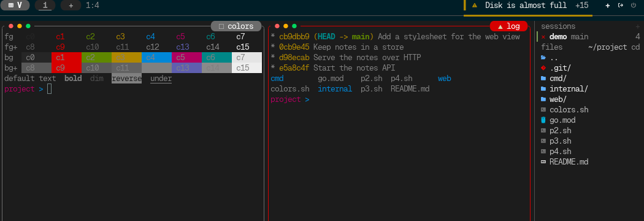Click the HEAD -> main ref label
The height and width of the screenshot is (221, 644).
pyautogui.click(x=343, y=37)
